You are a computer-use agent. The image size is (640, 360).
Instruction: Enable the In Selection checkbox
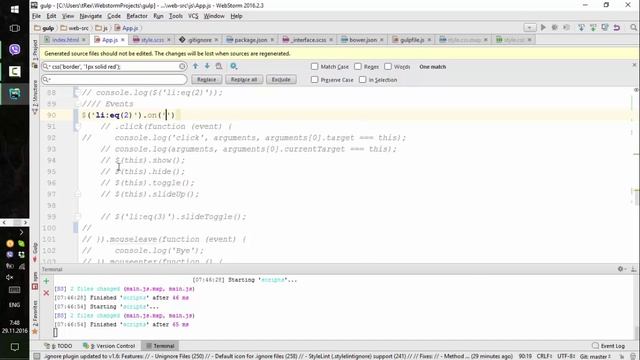363,80
